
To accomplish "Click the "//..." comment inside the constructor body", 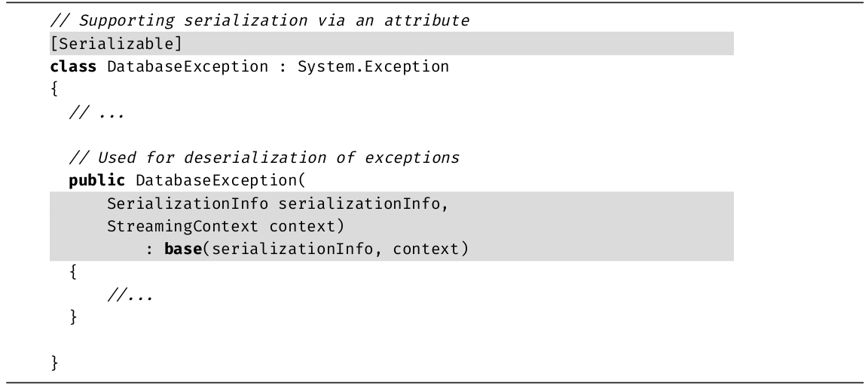I will point(130,296).
